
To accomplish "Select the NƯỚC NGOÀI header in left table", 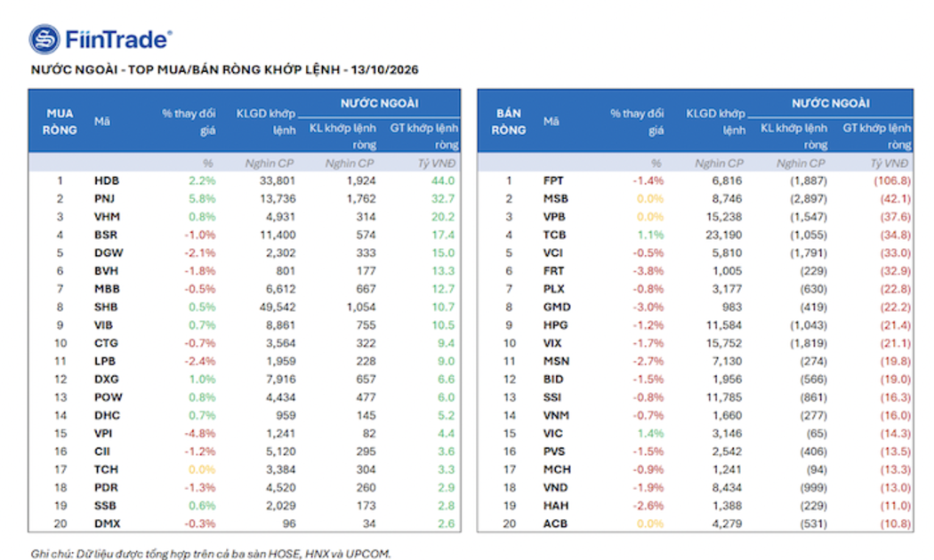I will pos(380,103).
